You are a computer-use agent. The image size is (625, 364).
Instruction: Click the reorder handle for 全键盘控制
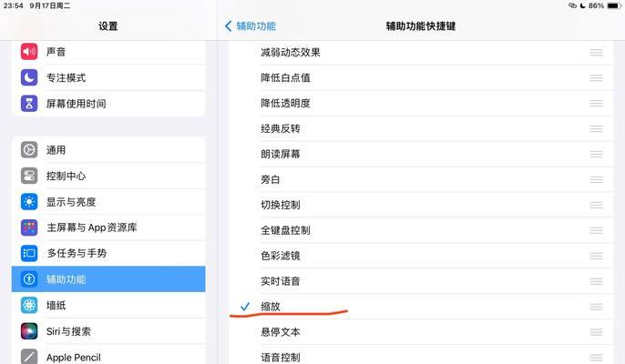coord(596,230)
